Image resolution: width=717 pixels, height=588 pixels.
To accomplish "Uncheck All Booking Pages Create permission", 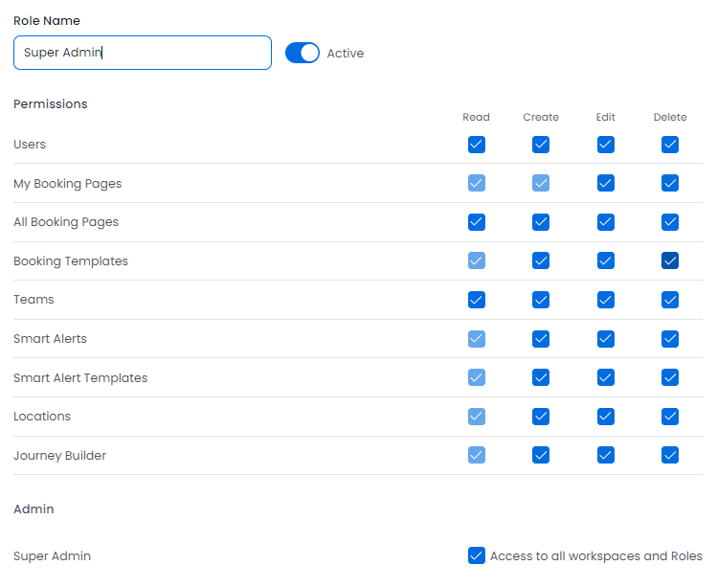I will [x=541, y=222].
